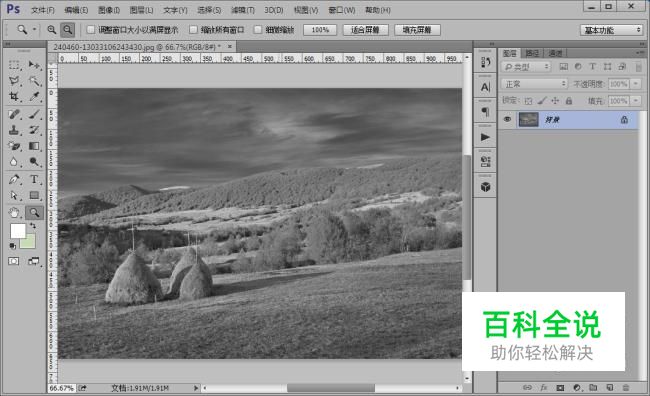
Task: Select the Healing Brush tool
Action: (14, 114)
